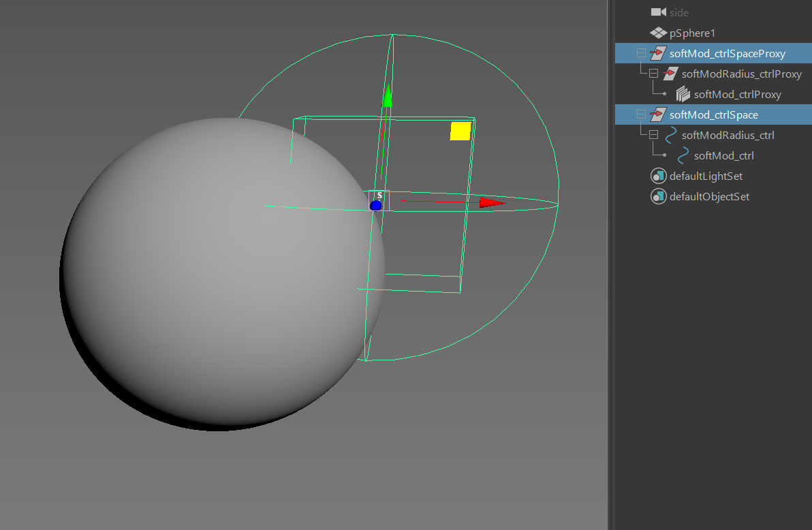Select defaultLightSet in the outliner

[x=706, y=176]
